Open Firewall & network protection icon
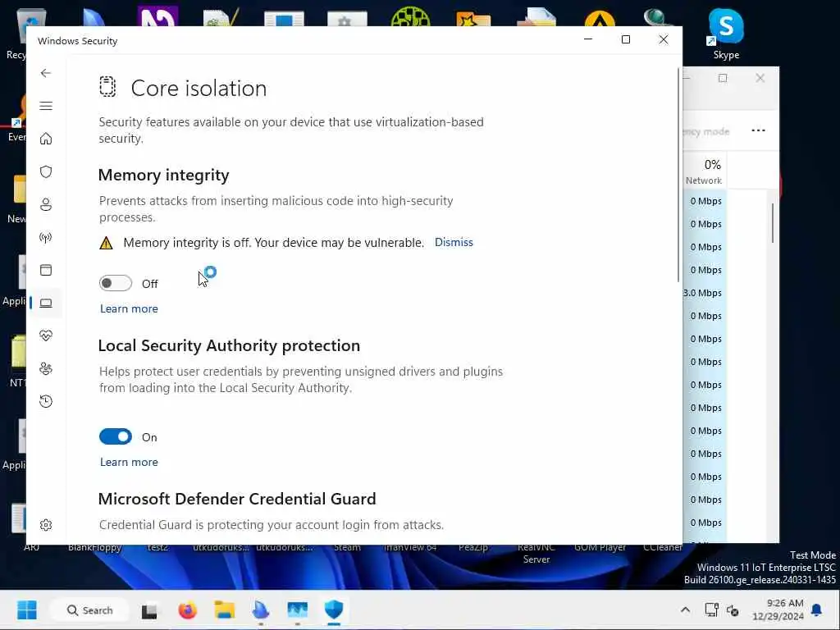Viewport: 840px width, 630px height. tap(46, 237)
